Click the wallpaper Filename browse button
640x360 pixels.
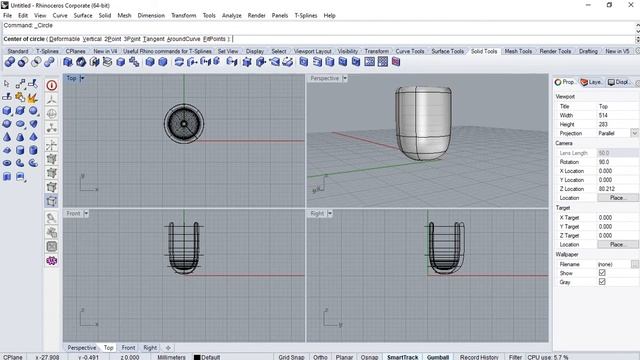pos(635,264)
